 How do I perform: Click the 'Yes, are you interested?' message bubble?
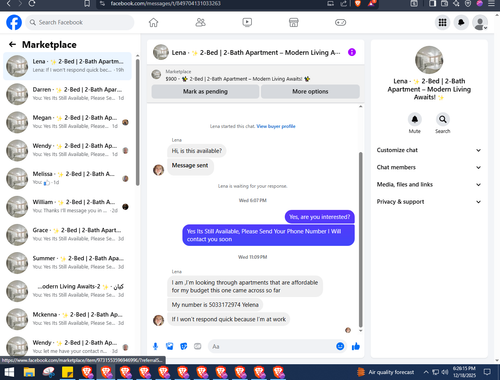pyautogui.click(x=320, y=217)
